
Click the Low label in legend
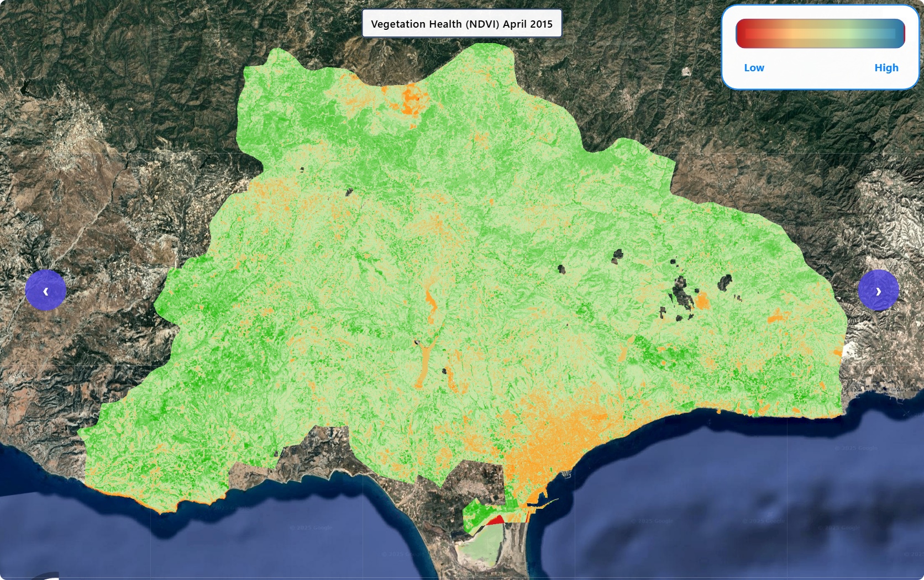point(754,67)
